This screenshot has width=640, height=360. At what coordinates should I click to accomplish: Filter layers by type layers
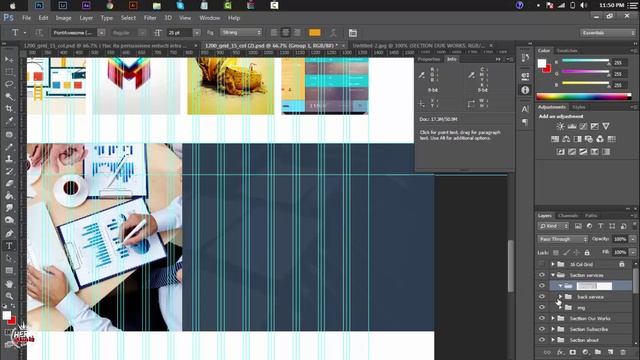click(600, 226)
